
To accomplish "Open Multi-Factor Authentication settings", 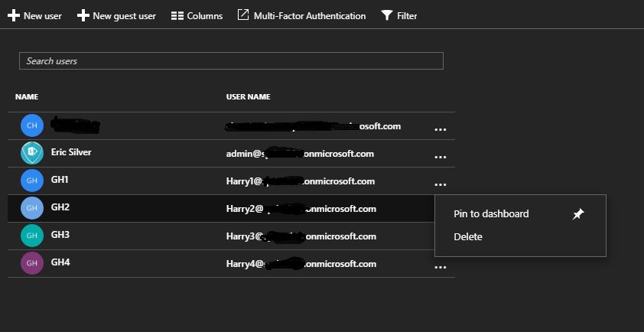I will click(x=301, y=15).
